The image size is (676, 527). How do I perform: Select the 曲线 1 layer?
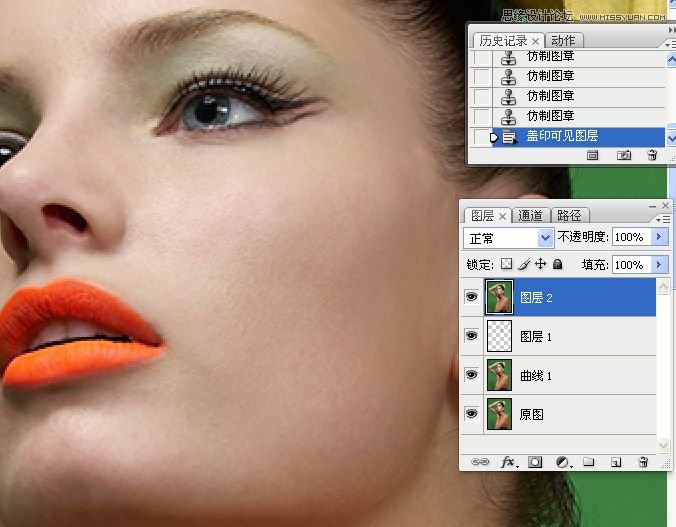pyautogui.click(x=570, y=375)
